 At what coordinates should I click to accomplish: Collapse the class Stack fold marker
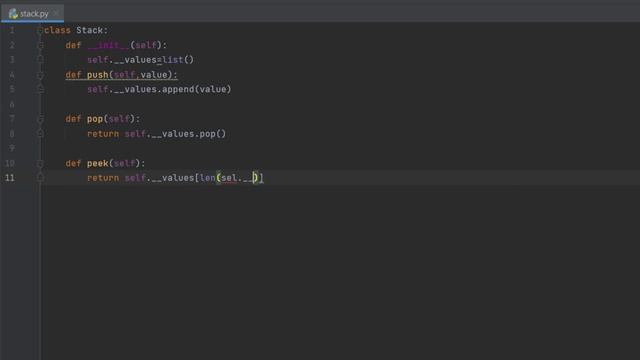coord(40,31)
